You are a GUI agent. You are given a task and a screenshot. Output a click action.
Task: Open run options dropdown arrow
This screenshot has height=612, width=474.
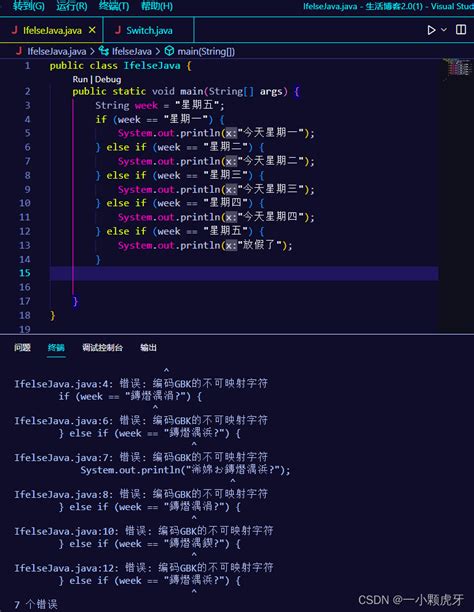pyautogui.click(x=444, y=30)
